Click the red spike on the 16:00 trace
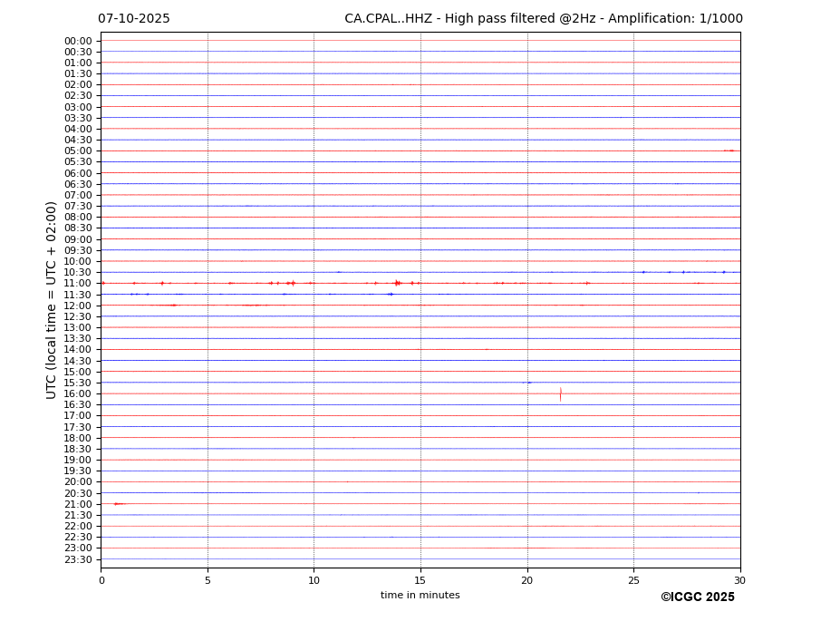The width and height of the screenshot is (840, 631). point(560,393)
